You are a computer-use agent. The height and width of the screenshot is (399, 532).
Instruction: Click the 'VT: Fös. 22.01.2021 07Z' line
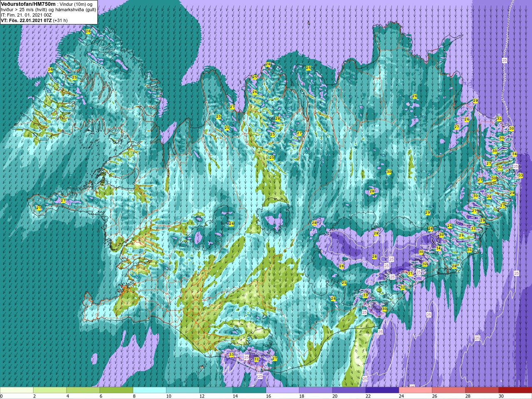pos(27,20)
